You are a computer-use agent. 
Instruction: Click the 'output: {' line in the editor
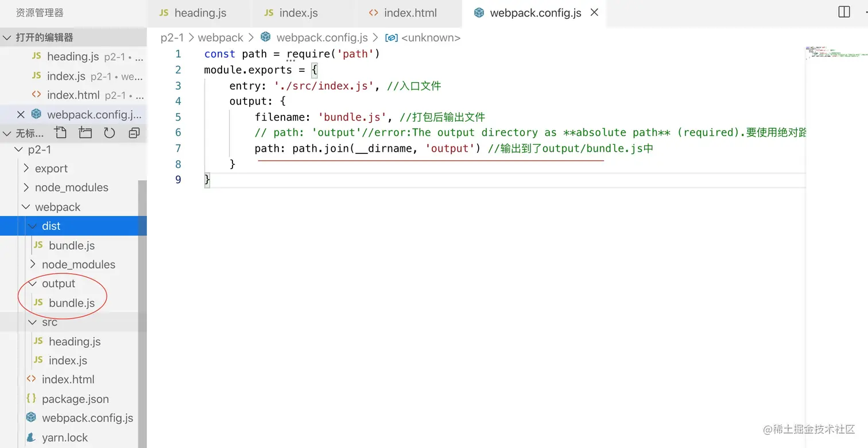[x=258, y=101]
